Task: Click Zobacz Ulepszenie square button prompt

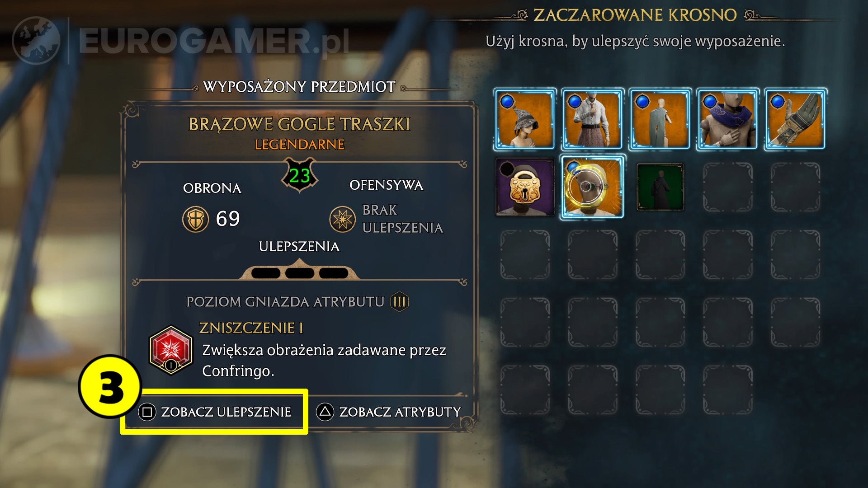Action: (215, 412)
